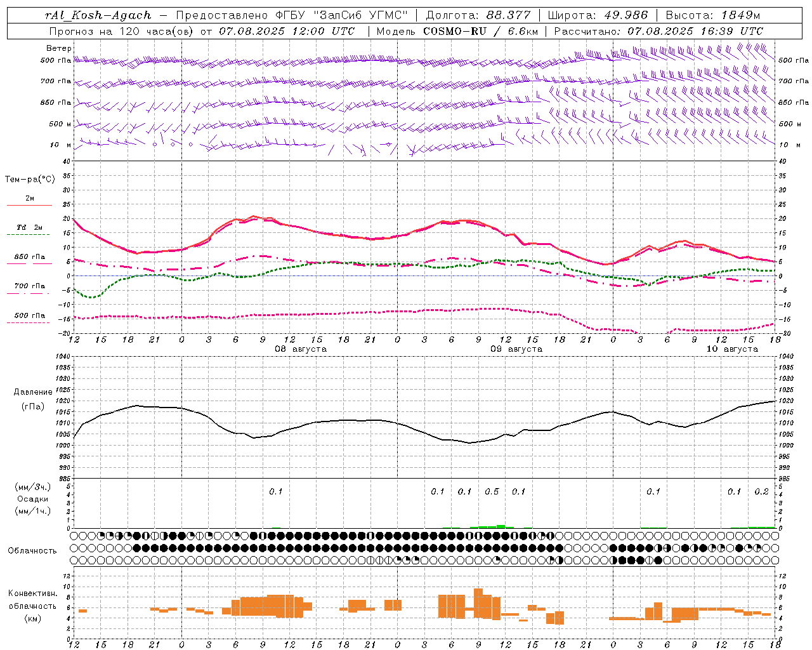
Task: Click the 'Облачность' cloud cover label
Action: pos(32,551)
